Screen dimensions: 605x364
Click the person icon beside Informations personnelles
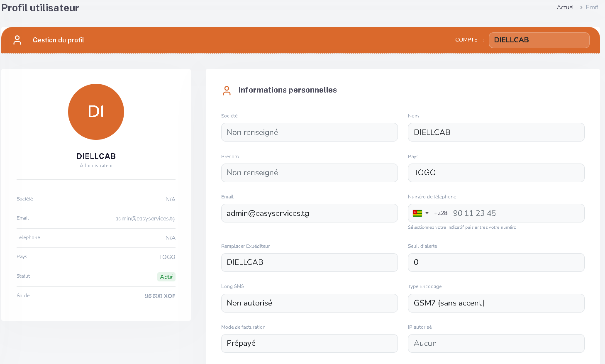(x=227, y=90)
